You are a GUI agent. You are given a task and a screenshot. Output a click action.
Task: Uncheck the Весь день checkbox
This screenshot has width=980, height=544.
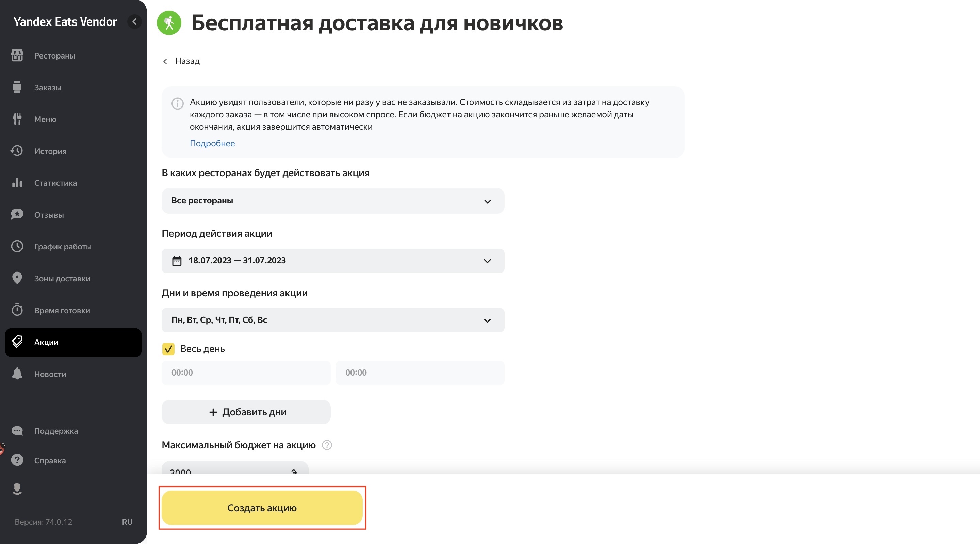pos(168,349)
